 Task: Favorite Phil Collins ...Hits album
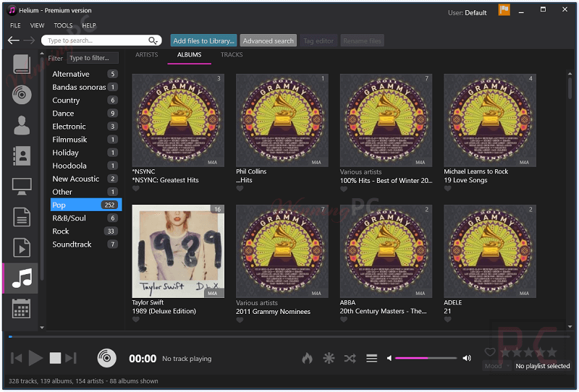click(240, 189)
